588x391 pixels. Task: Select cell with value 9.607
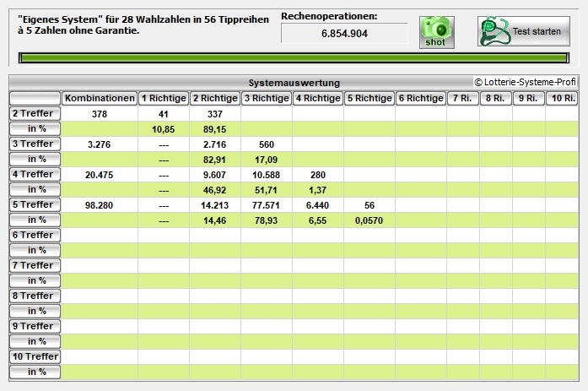(215, 175)
